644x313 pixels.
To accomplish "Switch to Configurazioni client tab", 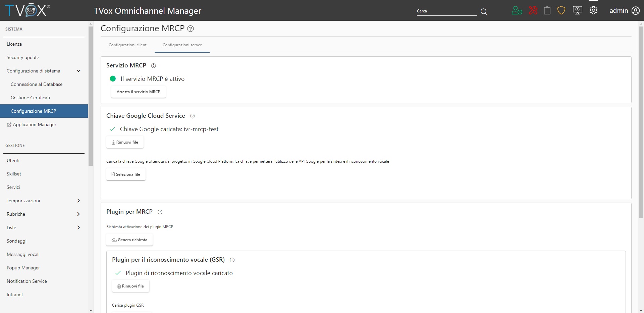I will pyautogui.click(x=127, y=45).
